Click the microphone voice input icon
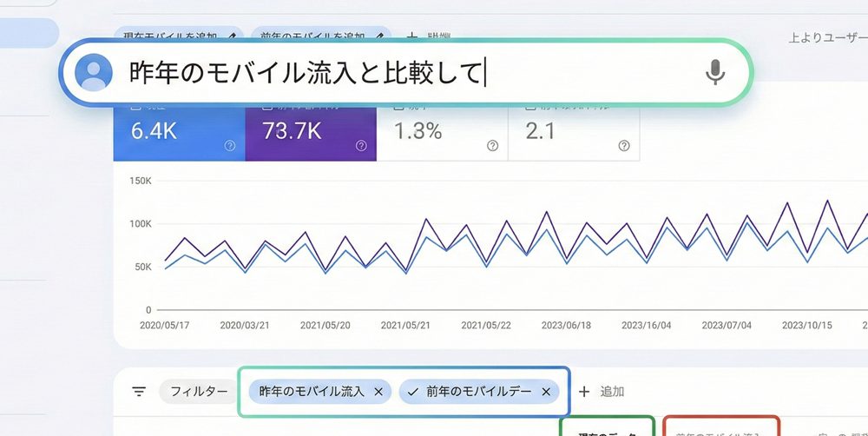This screenshot has height=436, width=868. (714, 73)
